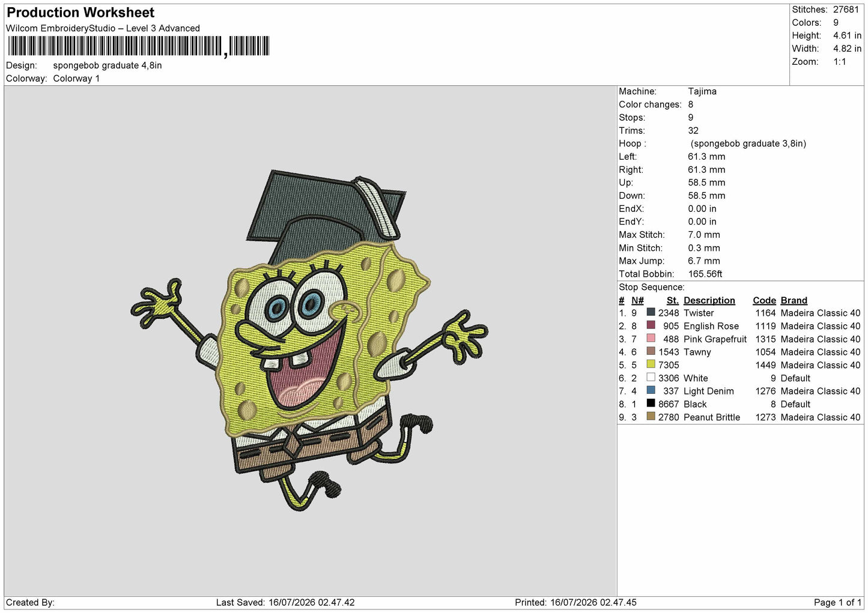Click the Black thread color swatch

(651, 403)
